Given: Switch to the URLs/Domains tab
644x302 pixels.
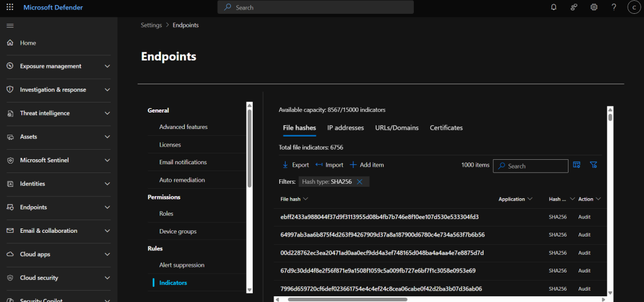Looking at the screenshot, I should coord(397,128).
